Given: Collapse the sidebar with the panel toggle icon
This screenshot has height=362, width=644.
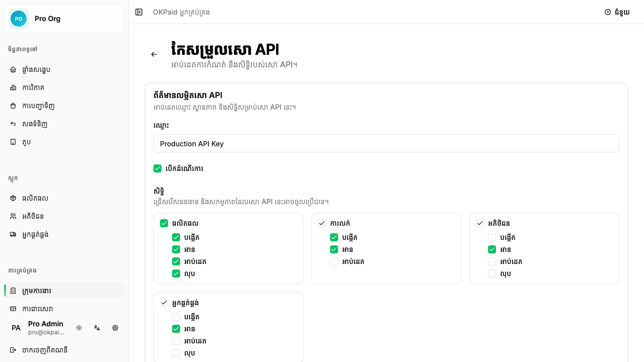Looking at the screenshot, I should [x=139, y=12].
